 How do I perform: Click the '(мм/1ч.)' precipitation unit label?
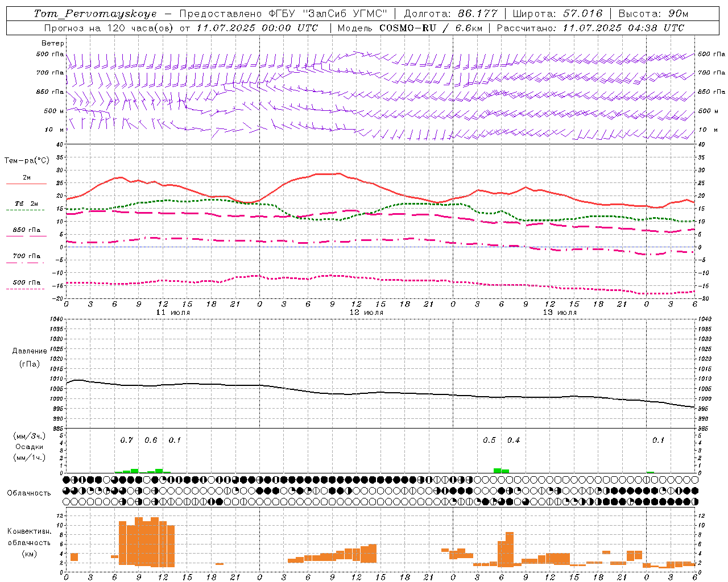(29, 458)
